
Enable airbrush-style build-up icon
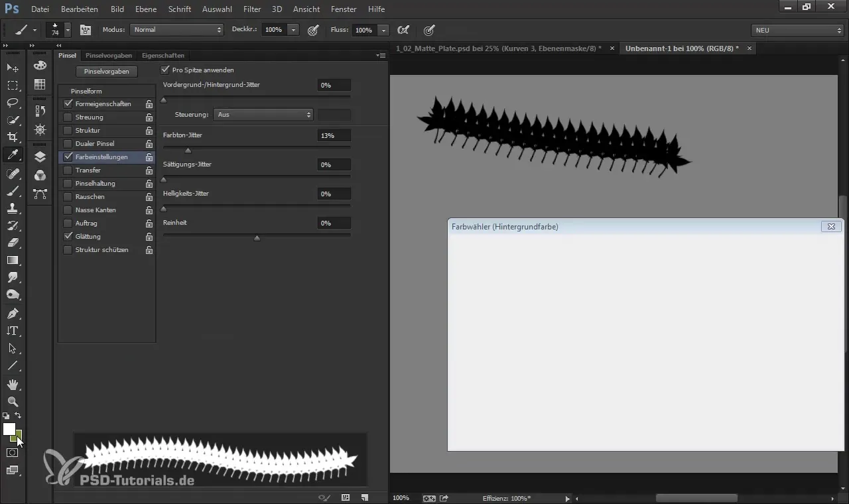pyautogui.click(x=402, y=30)
